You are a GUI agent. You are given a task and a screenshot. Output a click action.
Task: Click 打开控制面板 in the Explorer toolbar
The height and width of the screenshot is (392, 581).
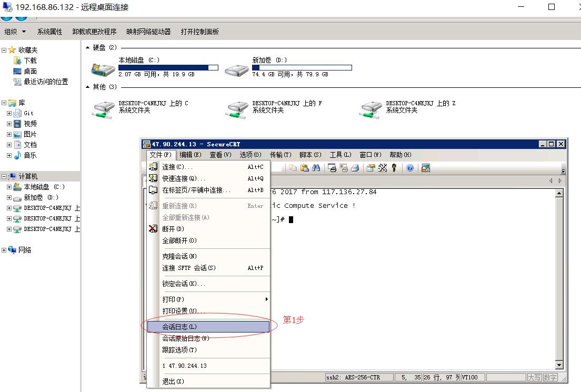point(200,32)
